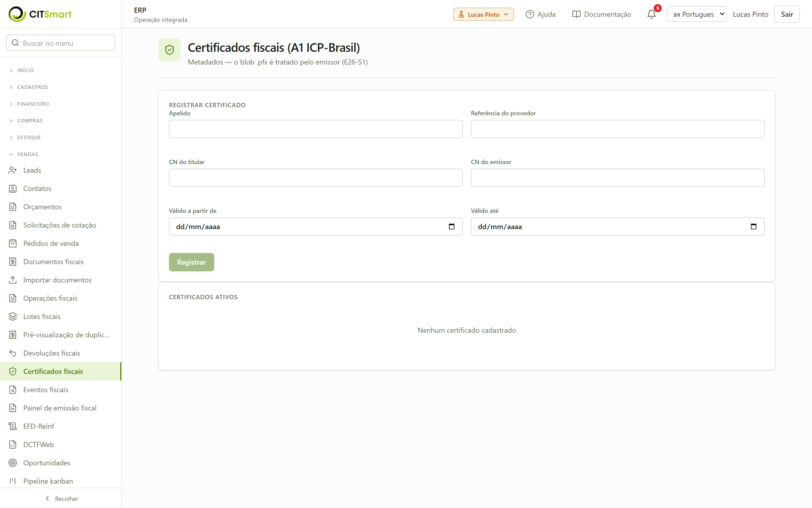Click the Referência do provedor field

tap(618, 129)
